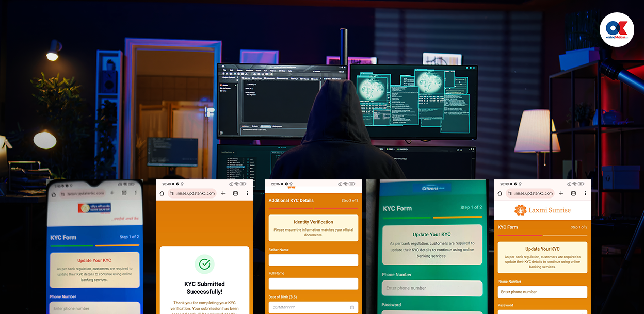Tap the site settings icon in the KYC Submitted address bar
The height and width of the screenshot is (314, 644).
coord(172,193)
